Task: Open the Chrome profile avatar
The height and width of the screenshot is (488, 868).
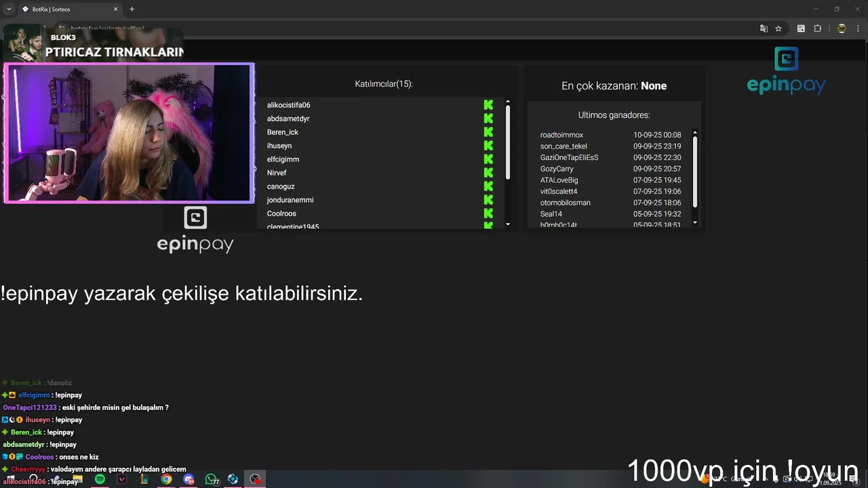Action: click(x=842, y=28)
